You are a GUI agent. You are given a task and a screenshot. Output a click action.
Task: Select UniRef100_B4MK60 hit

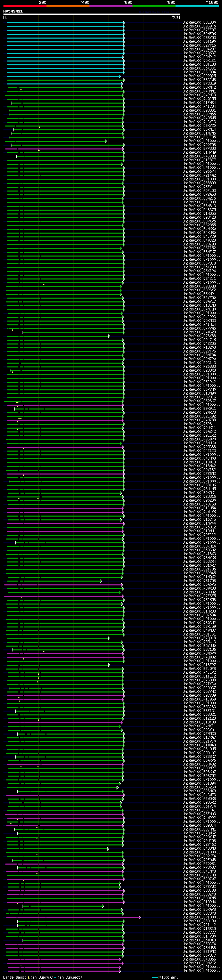tap(199, 229)
